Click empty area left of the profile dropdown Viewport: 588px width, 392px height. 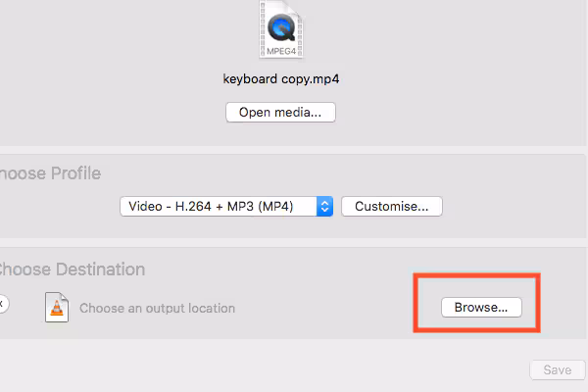[x=59, y=207]
